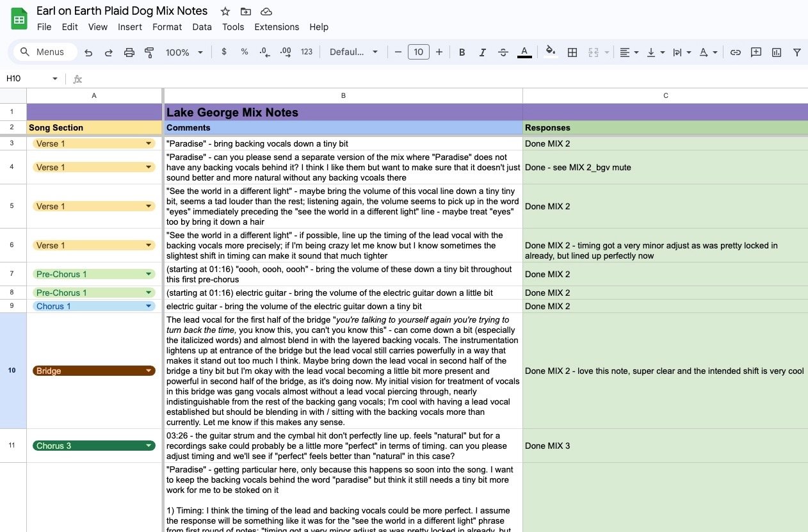Open the borders tool
808x532 pixels.
click(572, 52)
